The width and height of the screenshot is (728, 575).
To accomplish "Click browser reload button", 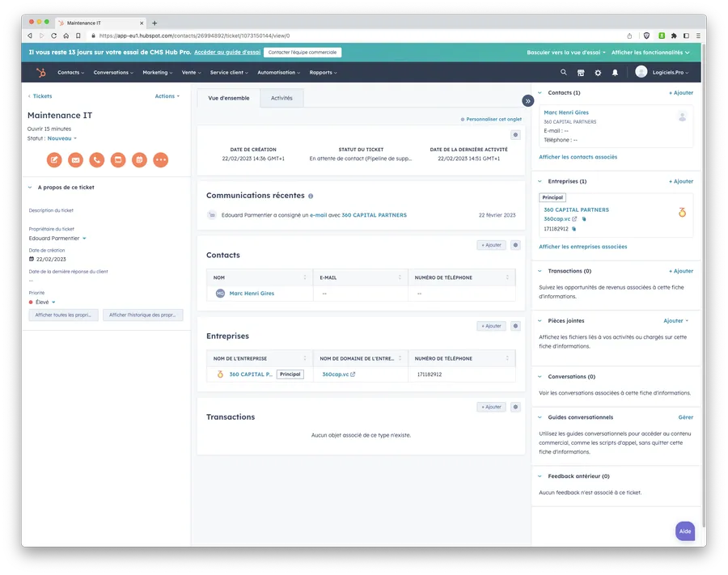I will [54, 36].
